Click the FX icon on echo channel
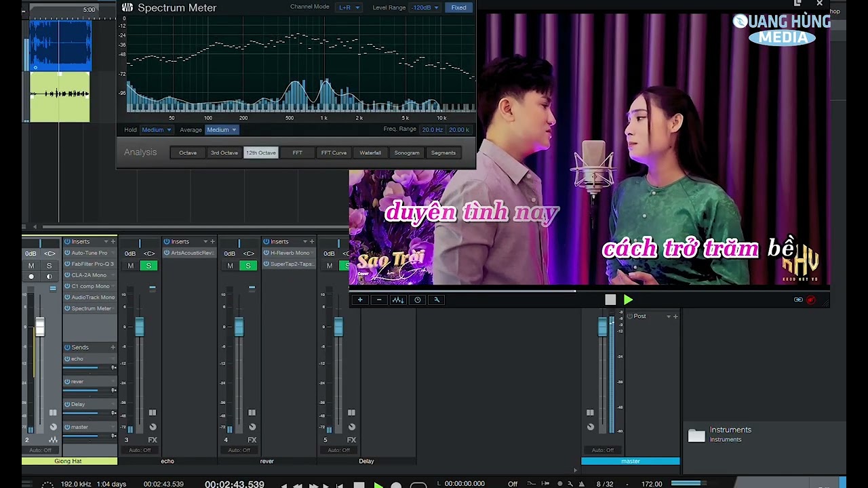This screenshot has width=868, height=488. click(x=153, y=440)
